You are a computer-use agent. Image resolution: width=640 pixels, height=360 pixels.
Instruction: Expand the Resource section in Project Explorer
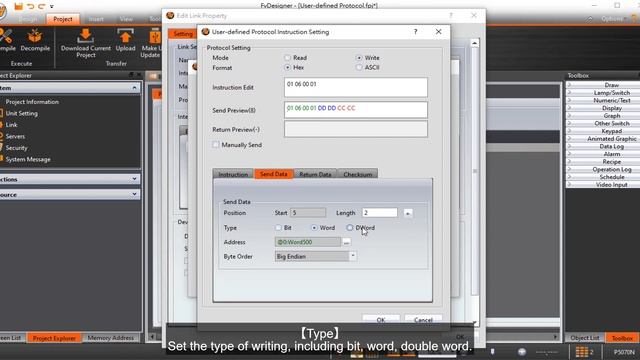click(x=134, y=194)
